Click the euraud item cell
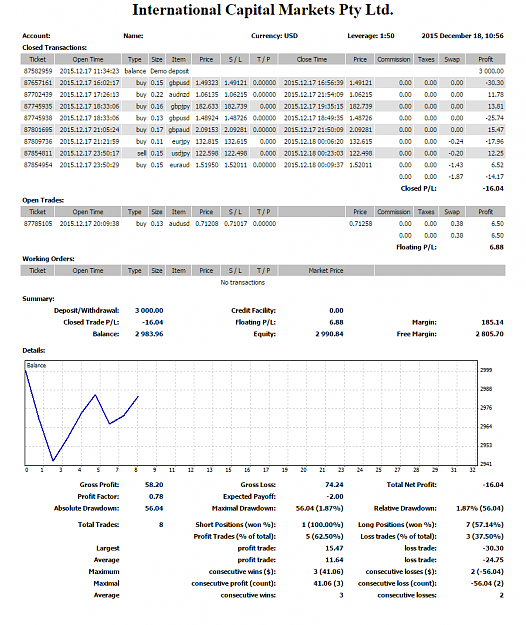526x625 pixels. pos(180,165)
